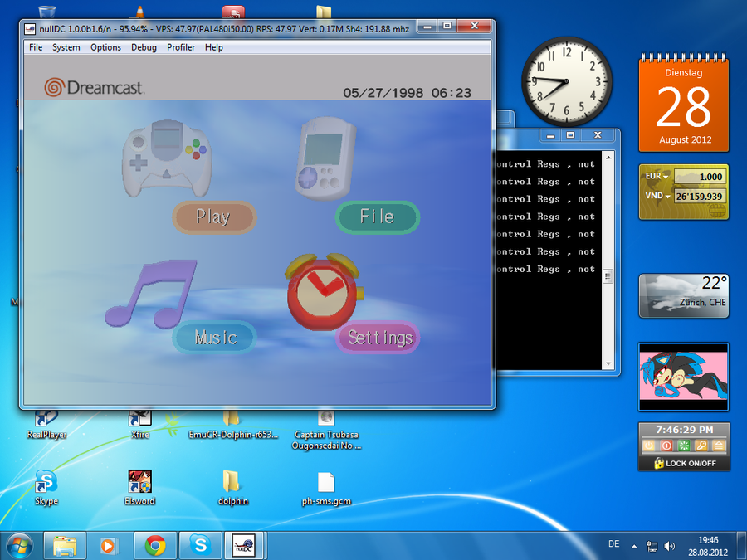Open the Captain Tsubasa desktop file

click(326, 430)
